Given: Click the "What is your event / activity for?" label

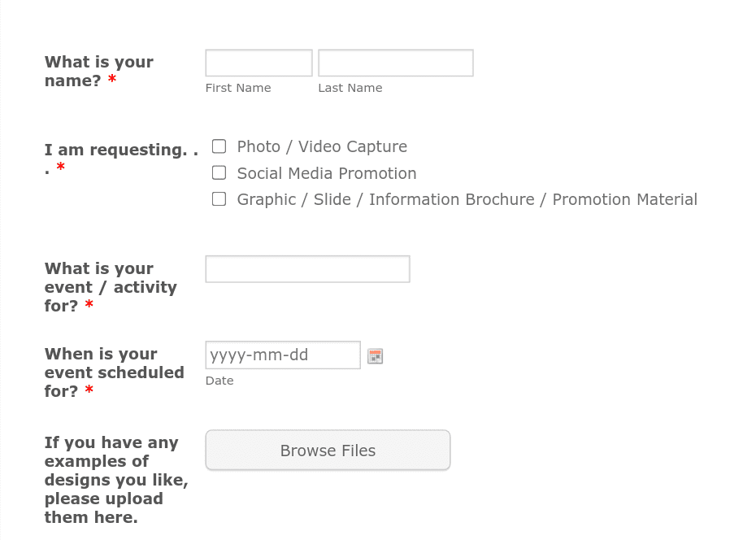Looking at the screenshot, I should click(111, 287).
